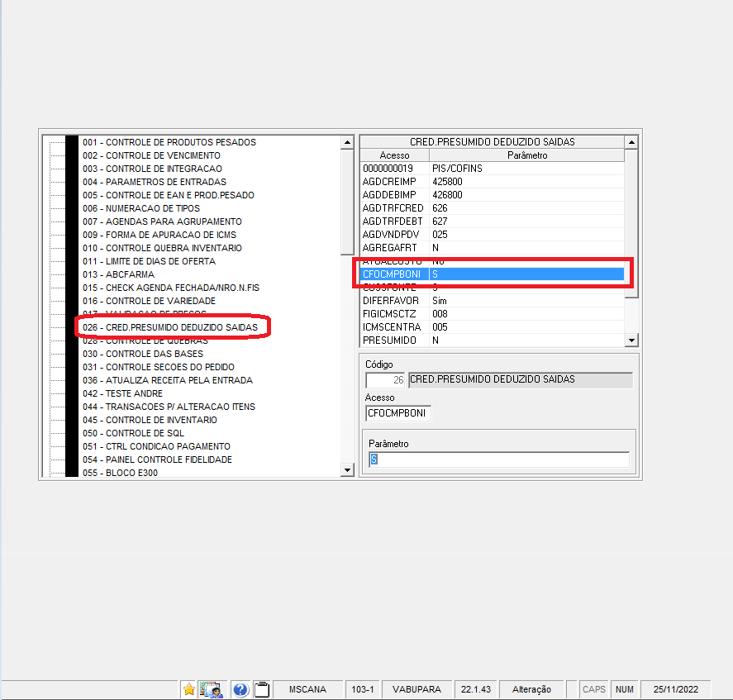Image resolution: width=733 pixels, height=700 pixels.
Task: Select 036 - ATUALIZA RECEITA PELA ENTRADA
Action: tap(168, 380)
